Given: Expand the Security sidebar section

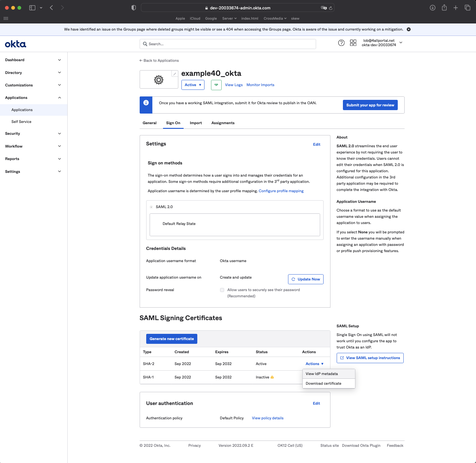Looking at the screenshot, I should (34, 134).
